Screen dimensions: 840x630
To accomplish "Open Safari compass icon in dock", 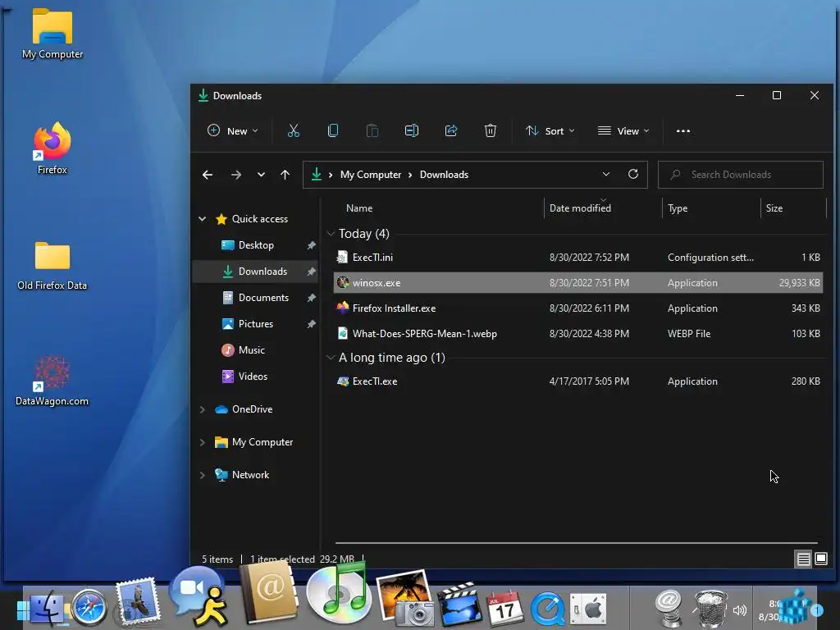I will pyautogui.click(x=90, y=608).
